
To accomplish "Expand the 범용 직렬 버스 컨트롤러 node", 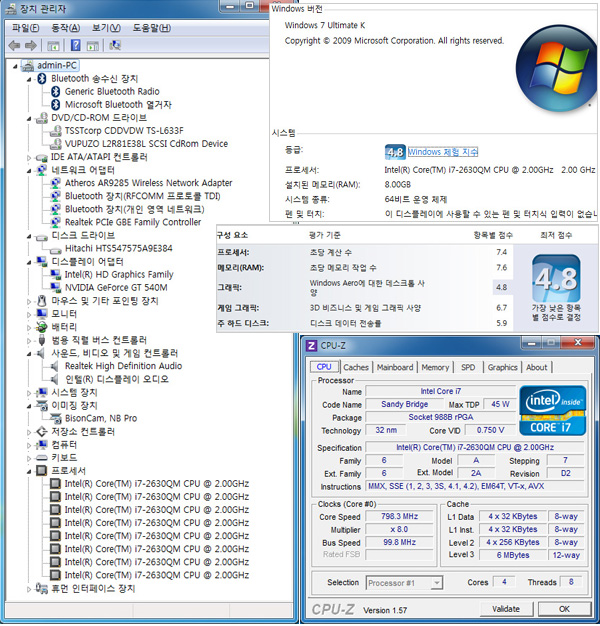I will point(29,341).
